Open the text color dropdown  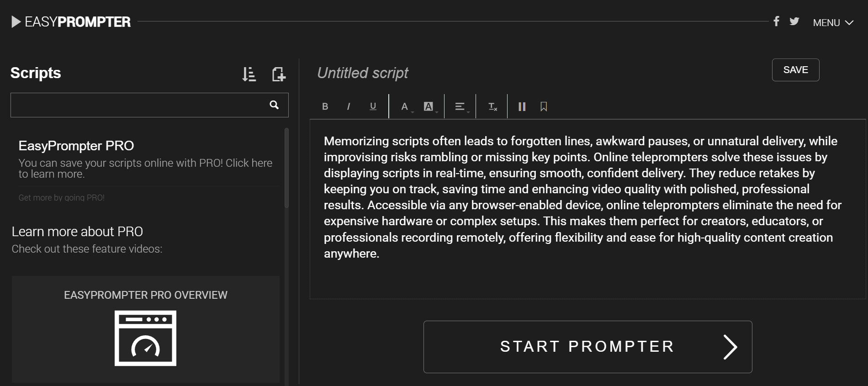tap(405, 106)
